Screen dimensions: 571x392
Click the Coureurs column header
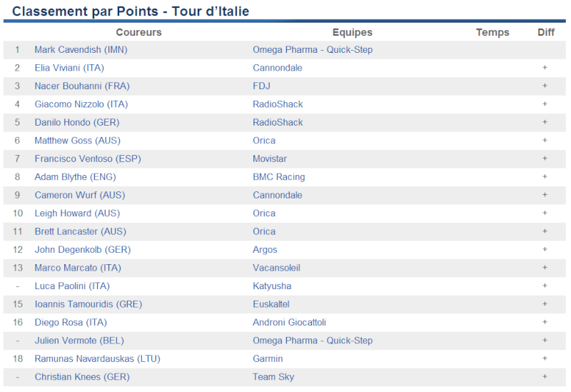(138, 32)
